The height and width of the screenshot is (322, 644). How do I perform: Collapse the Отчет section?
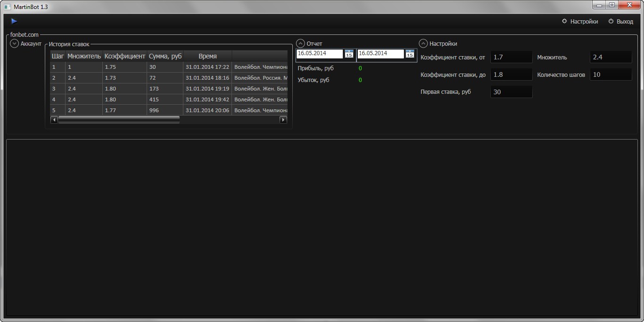pyautogui.click(x=300, y=44)
